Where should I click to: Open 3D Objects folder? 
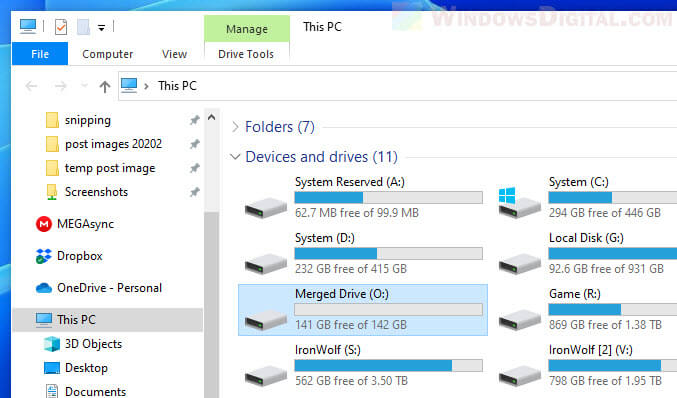(x=93, y=344)
